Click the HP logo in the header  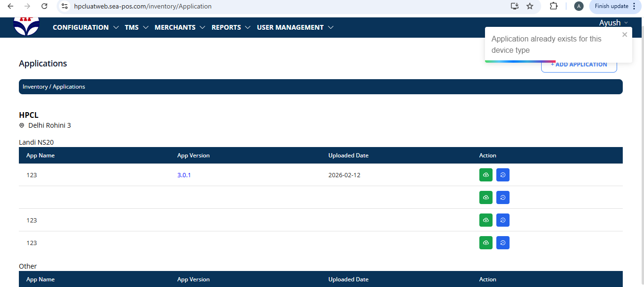26,26
